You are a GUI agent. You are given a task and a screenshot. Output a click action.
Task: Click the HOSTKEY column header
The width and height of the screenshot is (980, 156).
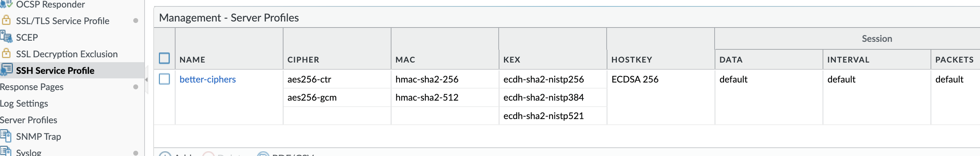pos(632,60)
